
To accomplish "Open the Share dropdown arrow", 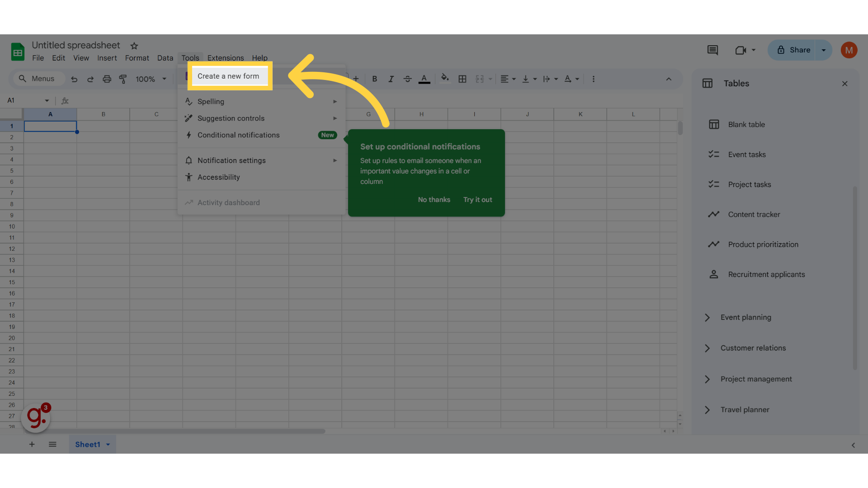I will [824, 50].
